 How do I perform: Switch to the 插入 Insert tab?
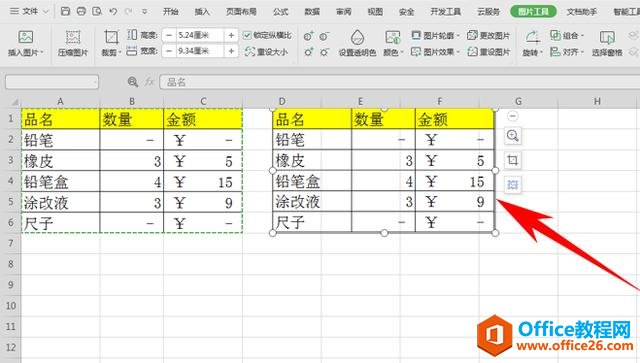point(202,11)
